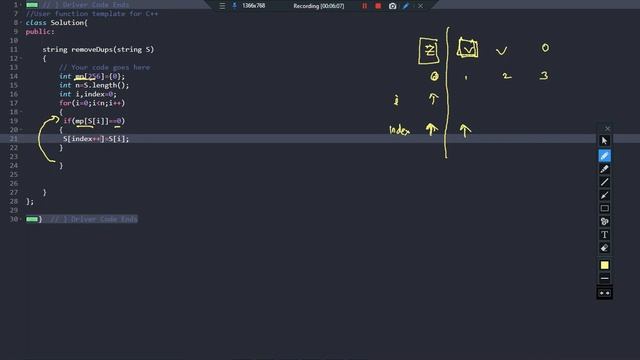Click the green folded code marker on line 1
This screenshot has height=360, width=640.
(x=32, y=5)
